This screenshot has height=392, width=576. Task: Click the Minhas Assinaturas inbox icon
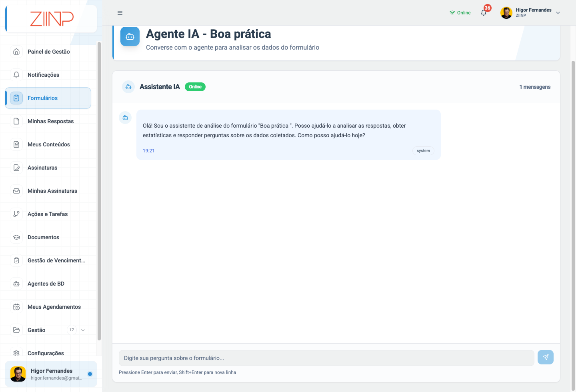tap(16, 191)
